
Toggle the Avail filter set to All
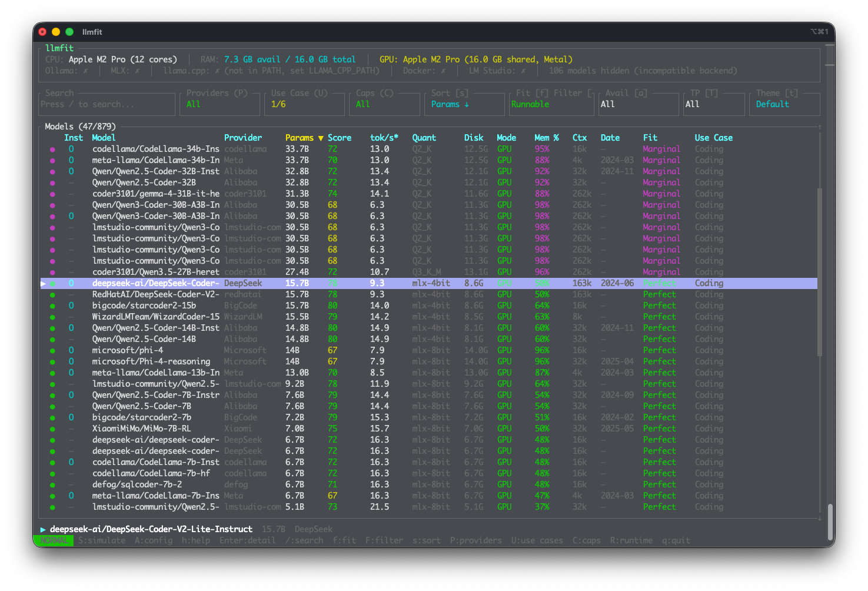pos(638,104)
